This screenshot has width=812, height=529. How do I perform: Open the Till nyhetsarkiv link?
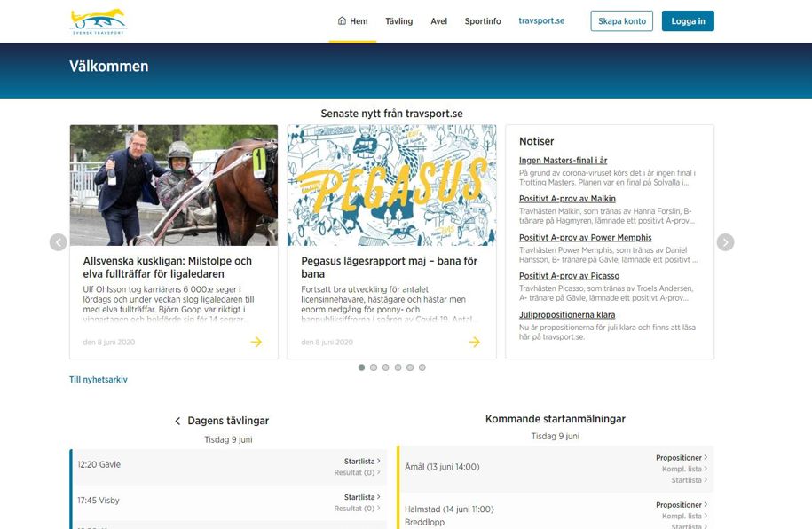pyautogui.click(x=99, y=380)
